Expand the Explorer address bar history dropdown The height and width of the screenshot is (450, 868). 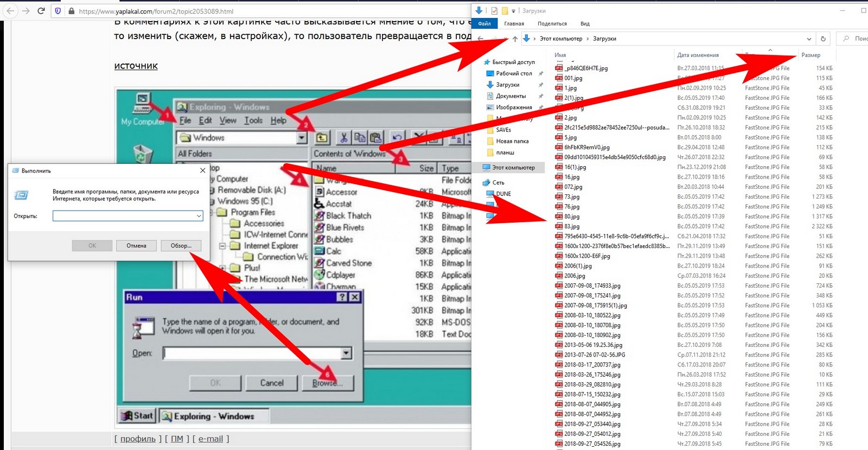click(x=809, y=39)
